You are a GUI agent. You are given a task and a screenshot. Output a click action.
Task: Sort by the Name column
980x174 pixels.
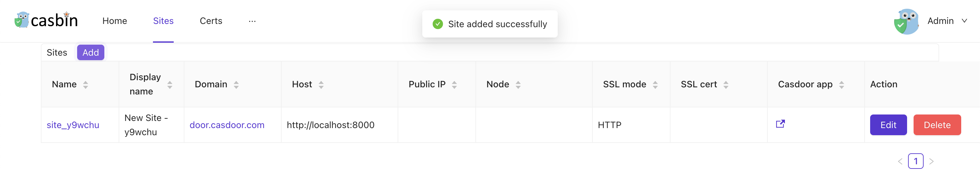(85, 85)
